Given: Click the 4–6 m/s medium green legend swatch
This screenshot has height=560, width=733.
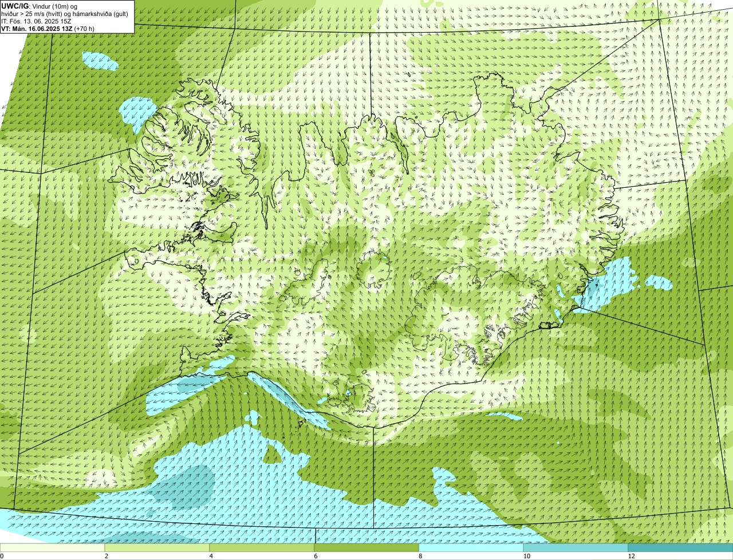Looking at the screenshot, I should click(262, 547).
